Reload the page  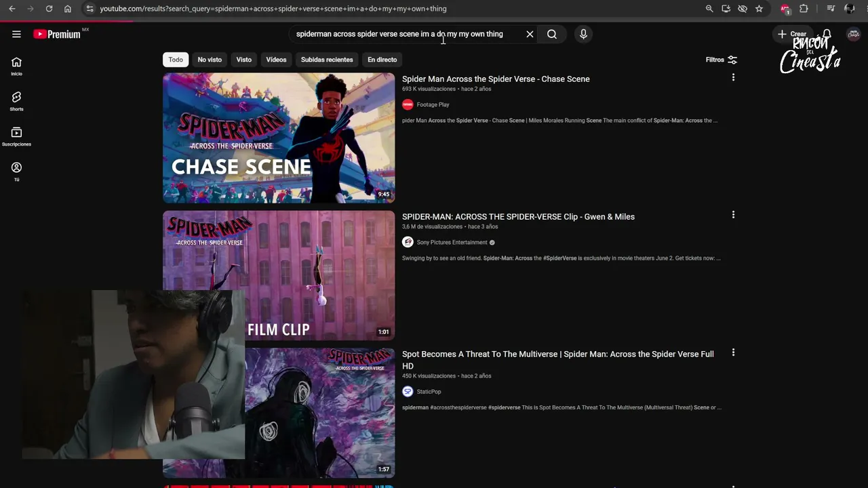(x=49, y=9)
